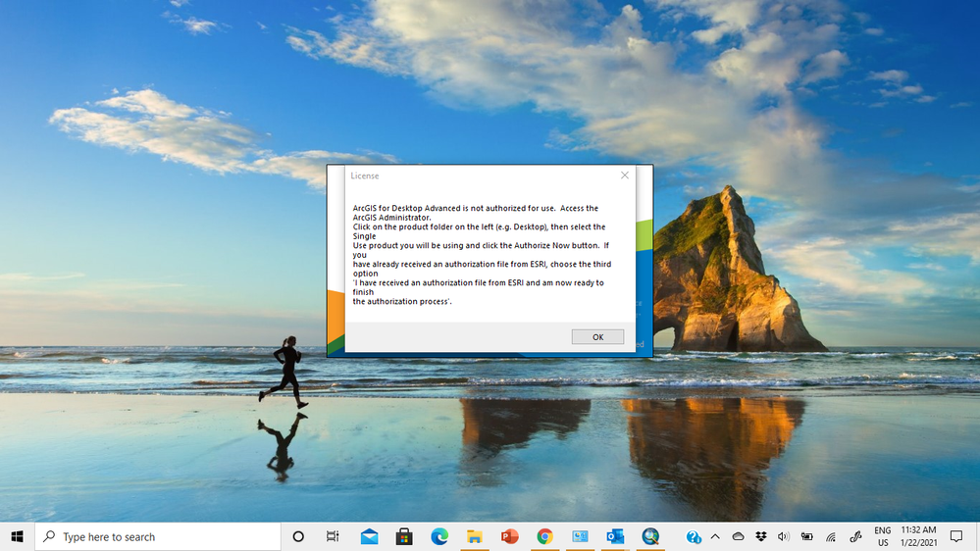Viewport: 980px width, 551px height.
Task: Close the License dialog with X
Action: 624,175
